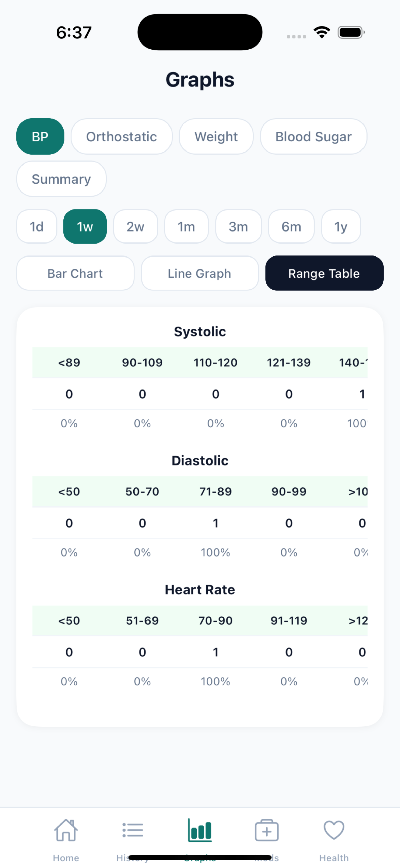Screen dimensions: 400x868
Task: Select the Blood Sugar filter
Action: 313,136
